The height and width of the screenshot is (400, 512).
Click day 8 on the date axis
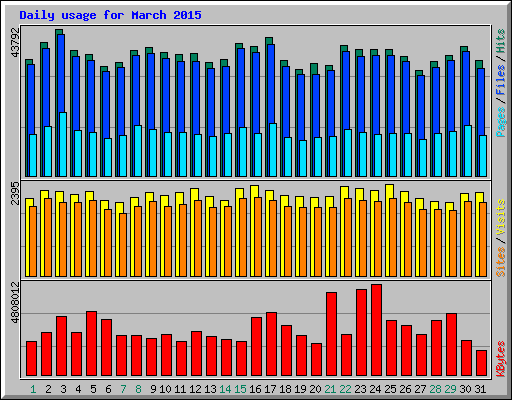click(x=138, y=389)
